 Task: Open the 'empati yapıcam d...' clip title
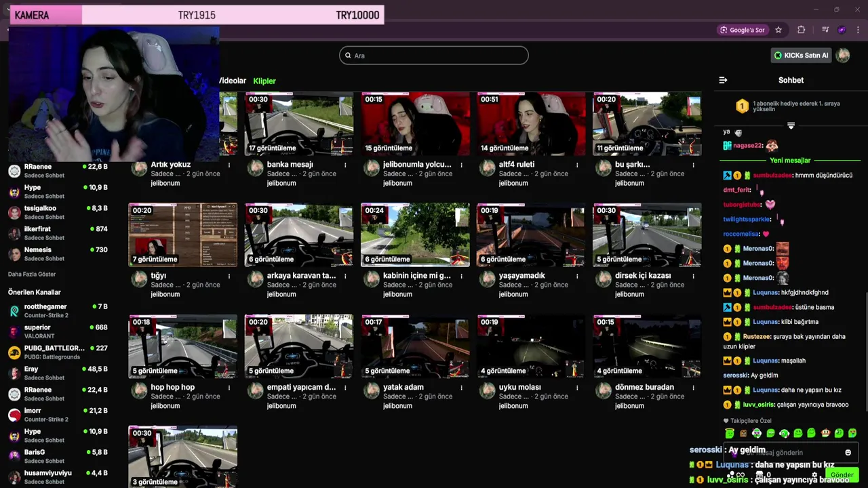pyautogui.click(x=301, y=388)
